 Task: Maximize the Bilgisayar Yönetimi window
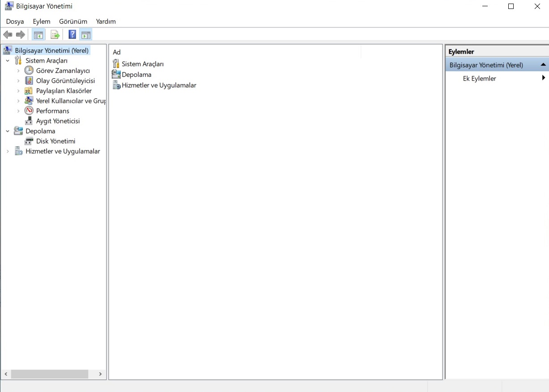[x=511, y=6]
